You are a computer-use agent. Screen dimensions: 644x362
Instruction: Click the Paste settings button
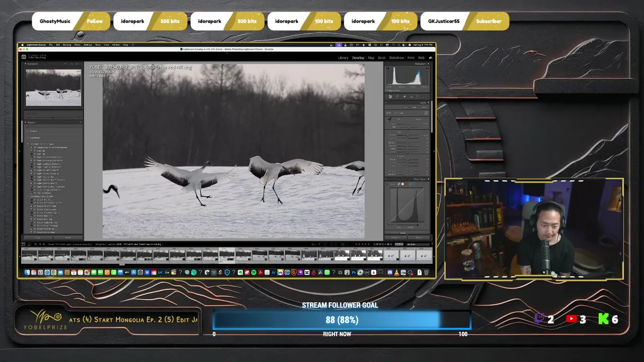tap(68, 237)
